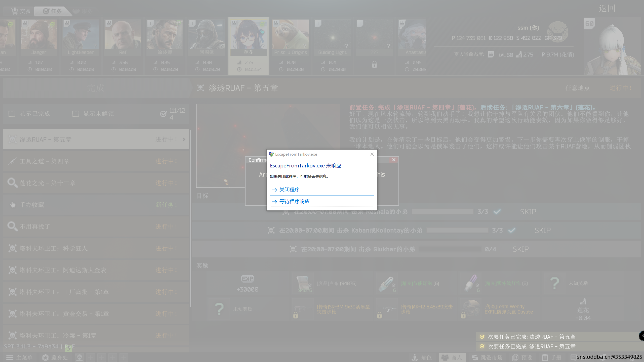Image resolution: width=644 pixels, height=362 pixels.
Task: Open 角色 in the bottom bar
Action: (x=422, y=357)
